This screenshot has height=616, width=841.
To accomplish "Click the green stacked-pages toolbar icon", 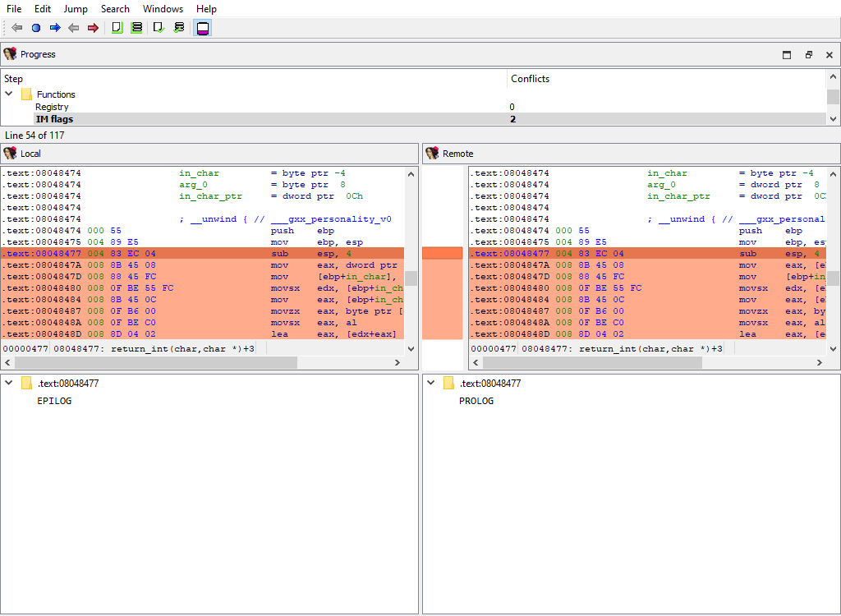I will coord(136,28).
